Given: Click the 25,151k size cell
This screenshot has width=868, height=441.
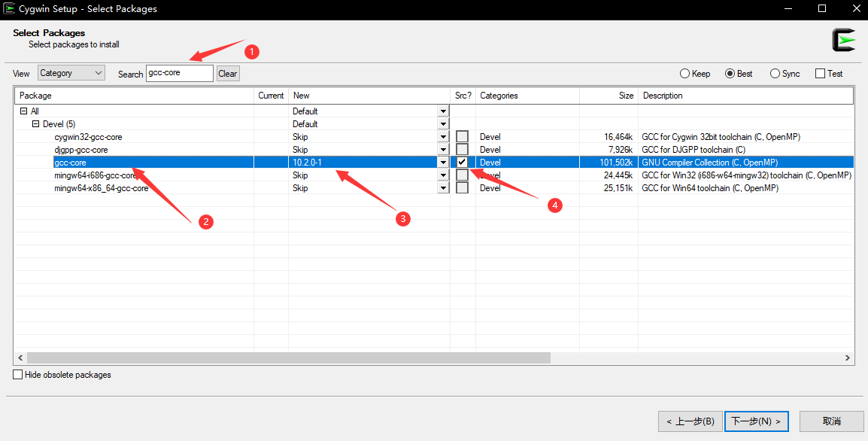Looking at the screenshot, I should point(618,188).
